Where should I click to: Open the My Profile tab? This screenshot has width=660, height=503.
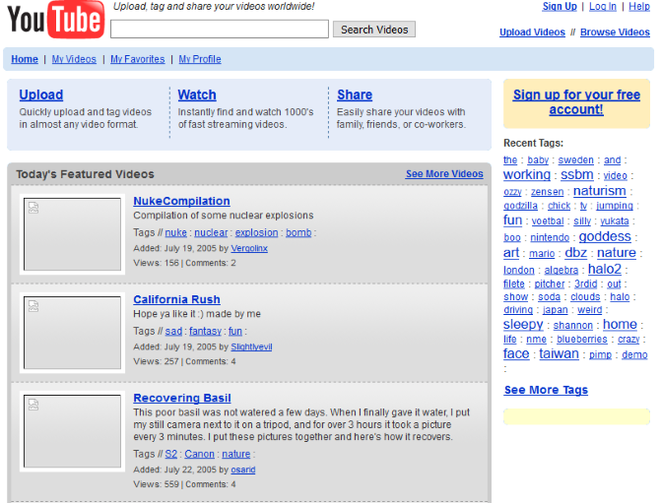(x=201, y=59)
